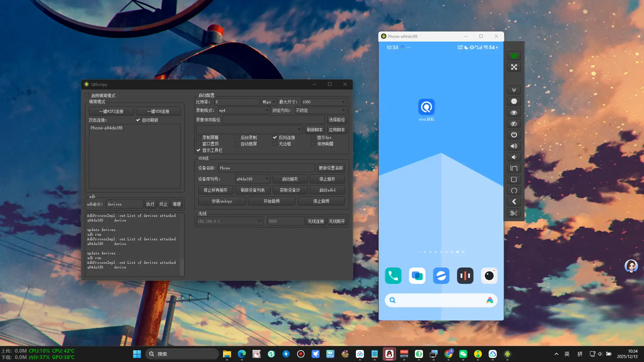Enable the 无边框 checkbox
This screenshot has width=644, height=362.
pos(275,144)
